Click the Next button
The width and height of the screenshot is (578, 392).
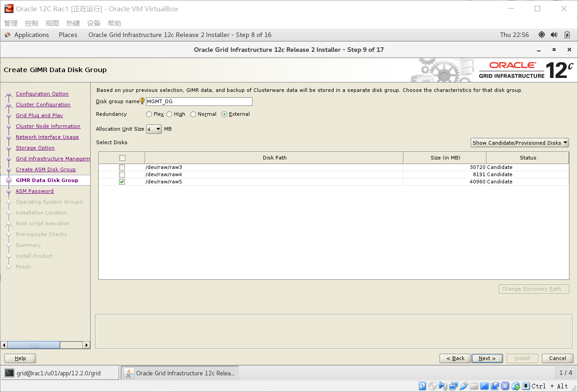tap(487, 358)
